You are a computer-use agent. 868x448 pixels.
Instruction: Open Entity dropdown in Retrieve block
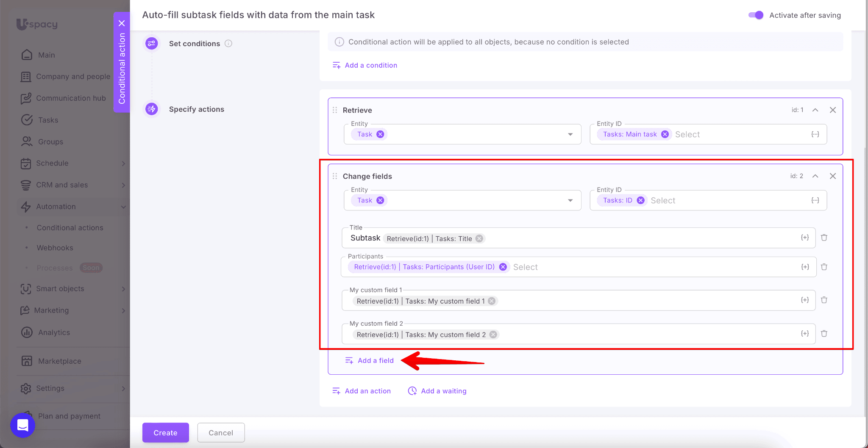tap(570, 134)
